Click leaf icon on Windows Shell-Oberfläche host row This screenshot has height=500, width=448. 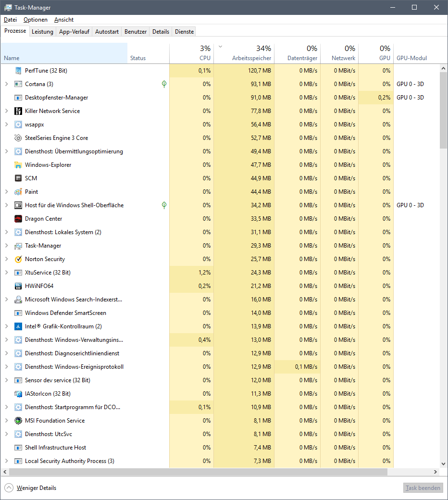point(164,205)
